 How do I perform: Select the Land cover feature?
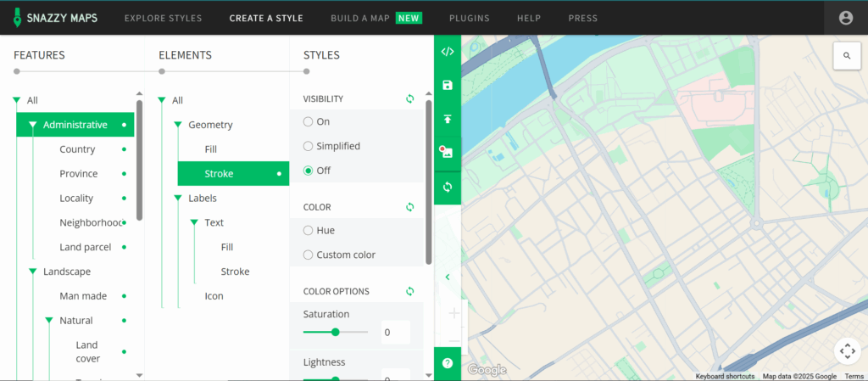[88, 351]
